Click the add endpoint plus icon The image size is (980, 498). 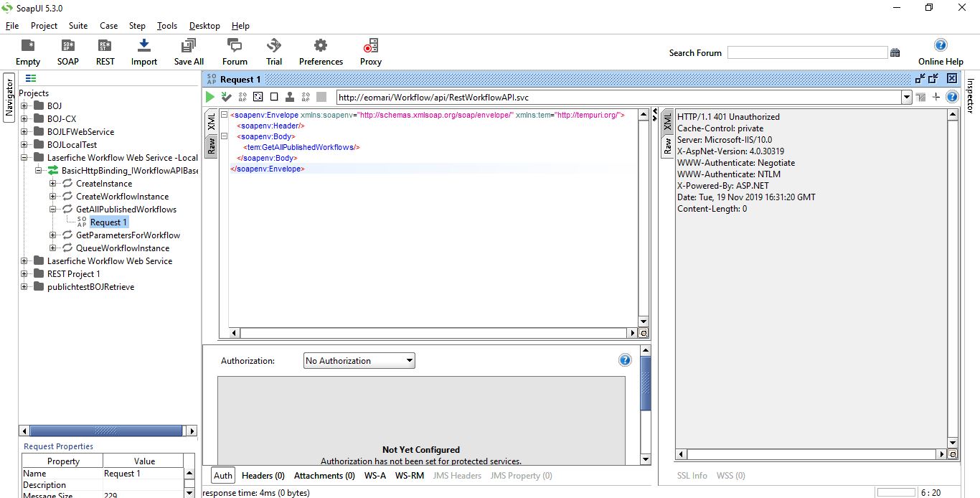(x=936, y=97)
